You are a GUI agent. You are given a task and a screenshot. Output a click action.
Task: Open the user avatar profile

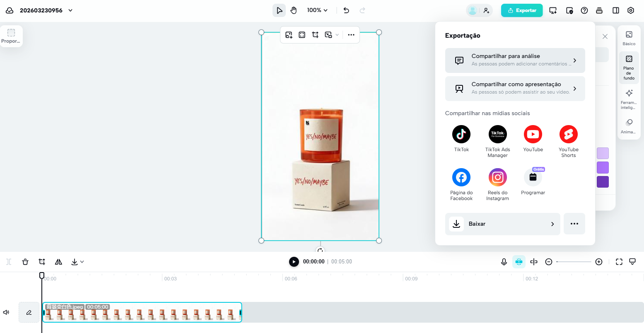click(x=472, y=10)
